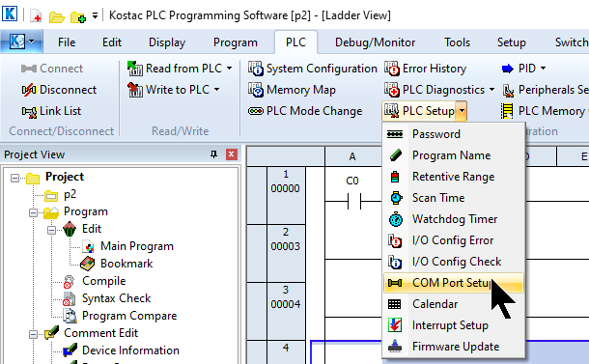Open the Edit ribbon tab

[112, 42]
